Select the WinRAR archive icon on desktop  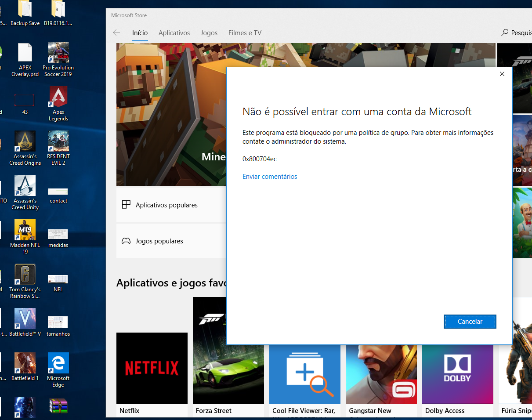58,406
